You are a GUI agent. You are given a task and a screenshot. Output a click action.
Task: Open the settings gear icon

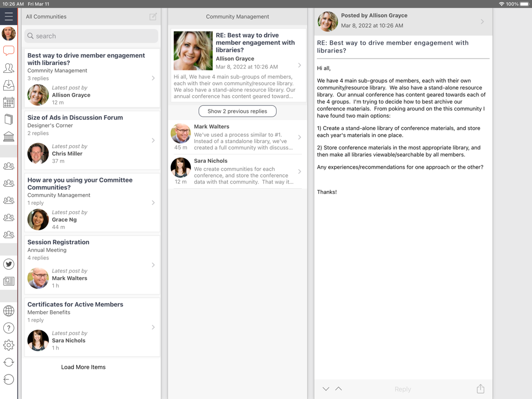click(x=9, y=345)
